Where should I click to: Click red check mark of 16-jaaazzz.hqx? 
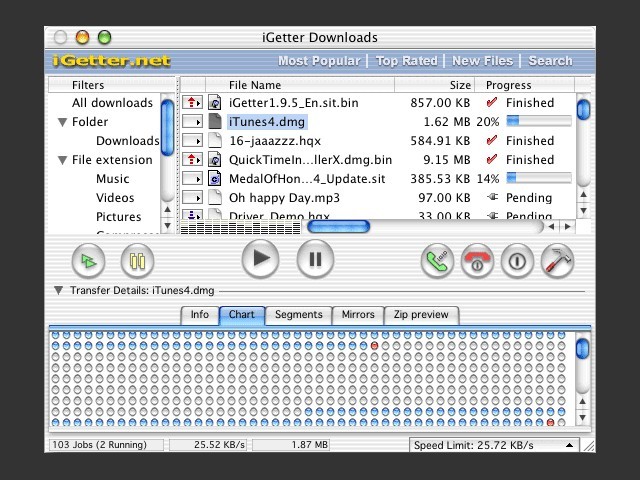point(492,140)
